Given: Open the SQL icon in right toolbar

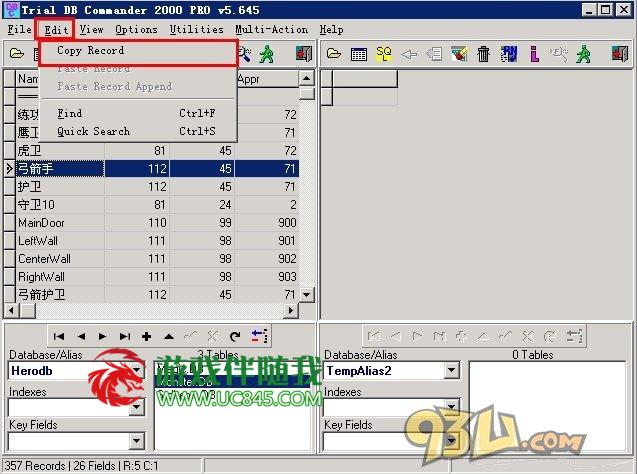Looking at the screenshot, I should (x=384, y=54).
